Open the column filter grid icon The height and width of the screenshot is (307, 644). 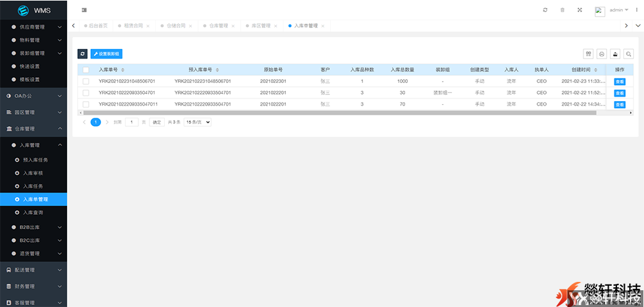(588, 54)
